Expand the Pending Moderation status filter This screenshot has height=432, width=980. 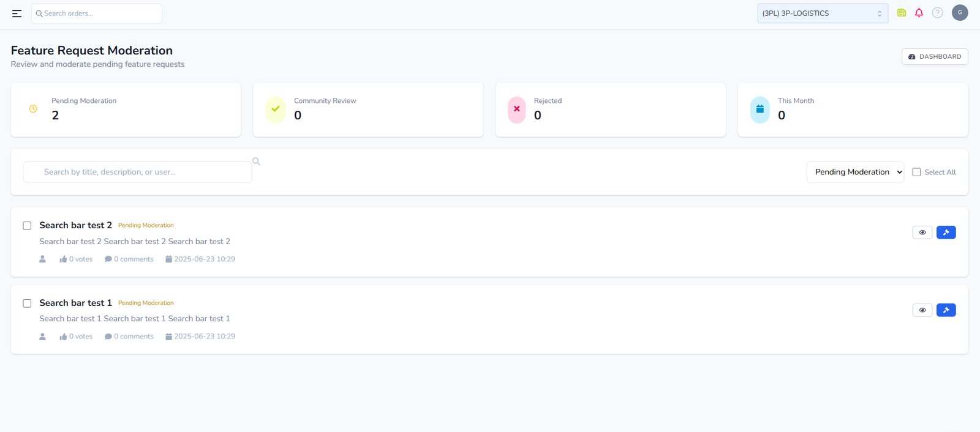pyautogui.click(x=854, y=173)
